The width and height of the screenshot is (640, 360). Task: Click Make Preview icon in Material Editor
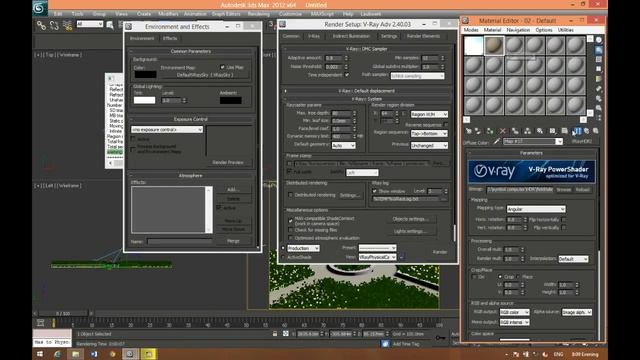599,89
